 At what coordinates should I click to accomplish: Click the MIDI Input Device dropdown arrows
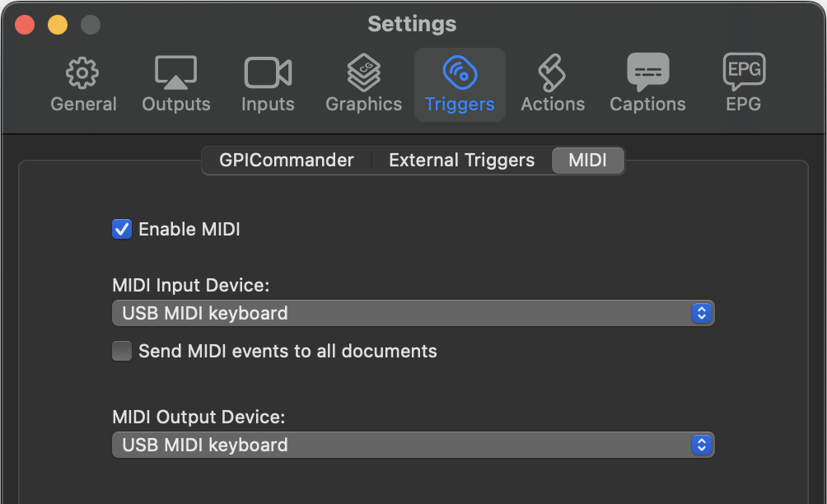pyautogui.click(x=702, y=313)
